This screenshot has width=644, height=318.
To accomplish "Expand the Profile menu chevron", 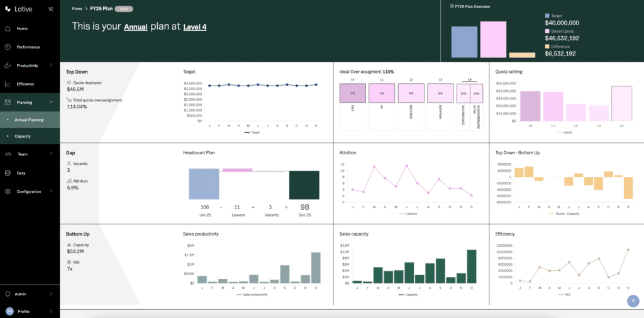I will point(51,311).
